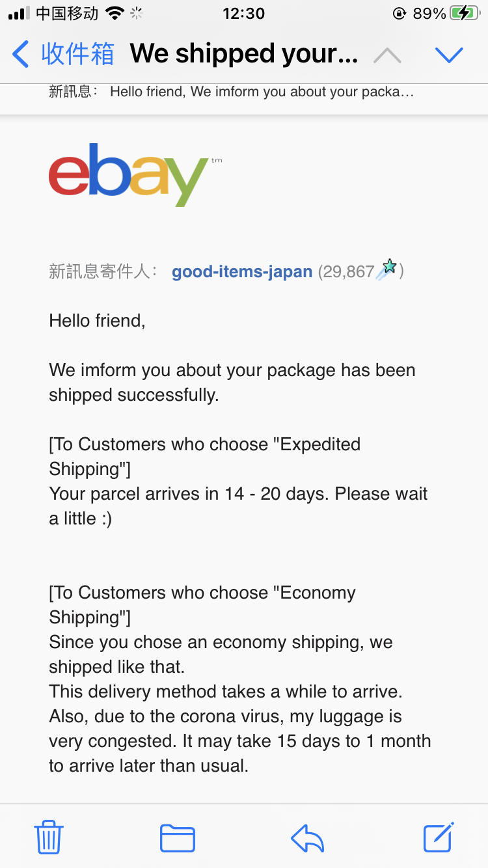Go to next message with down chevron
Screen dimensions: 488x868
click(449, 55)
